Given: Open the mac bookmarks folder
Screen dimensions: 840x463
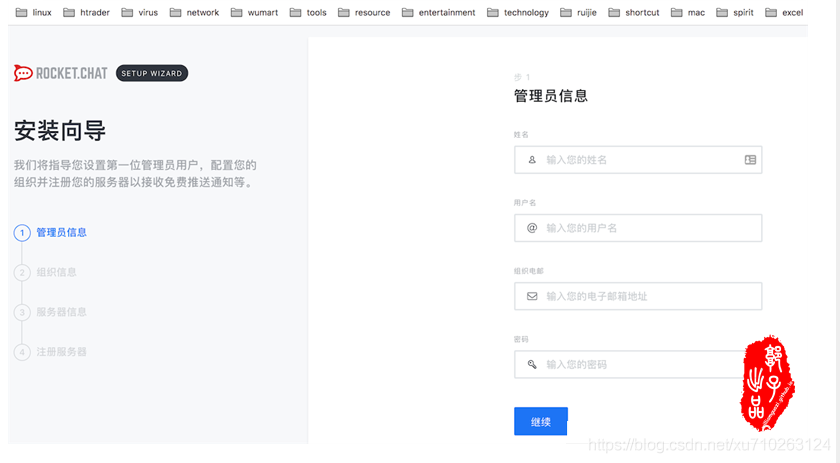Looking at the screenshot, I should [x=688, y=12].
